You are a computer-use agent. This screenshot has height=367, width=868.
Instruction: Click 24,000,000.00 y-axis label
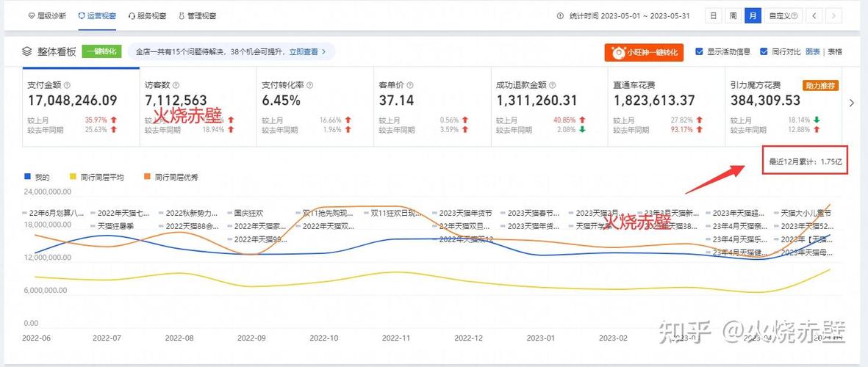pyautogui.click(x=47, y=192)
